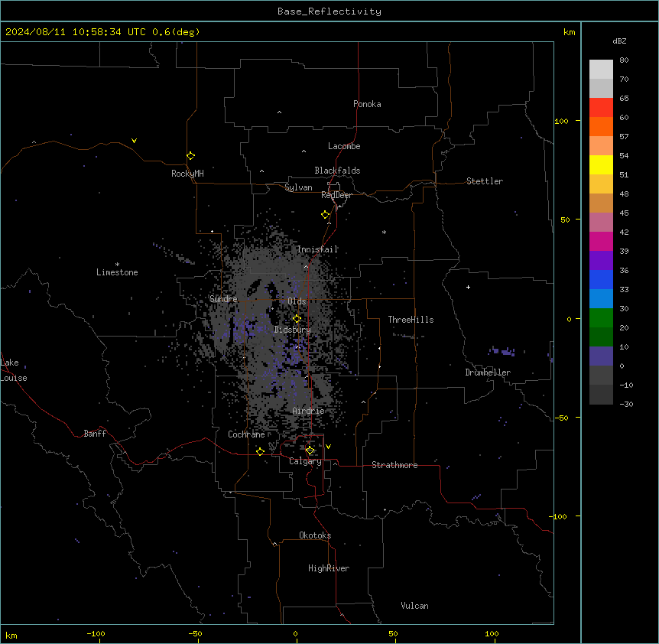Click the 0.6(deg) elevation angle text

[x=176, y=32]
